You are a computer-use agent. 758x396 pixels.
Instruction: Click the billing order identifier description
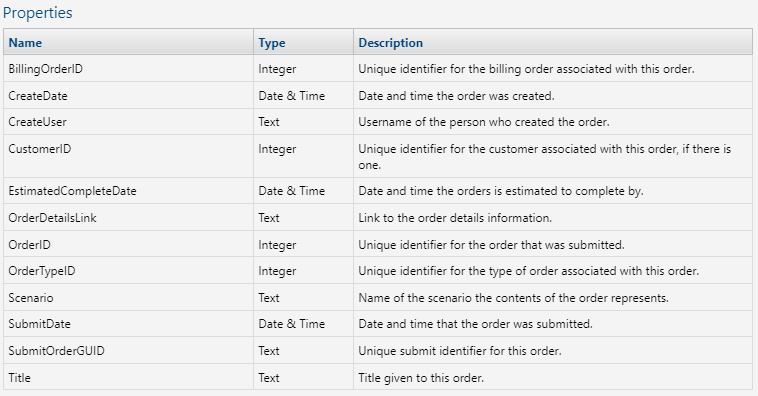(x=526, y=69)
